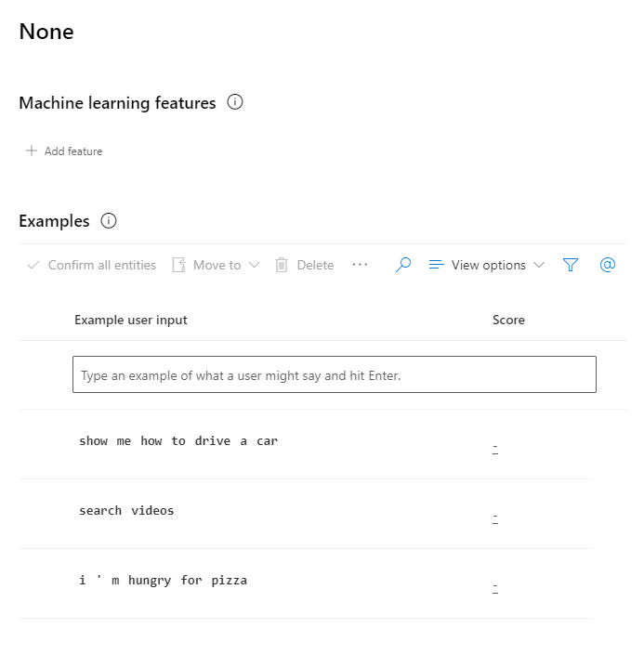Click the Score column header
644x655 pixels.
click(x=508, y=320)
